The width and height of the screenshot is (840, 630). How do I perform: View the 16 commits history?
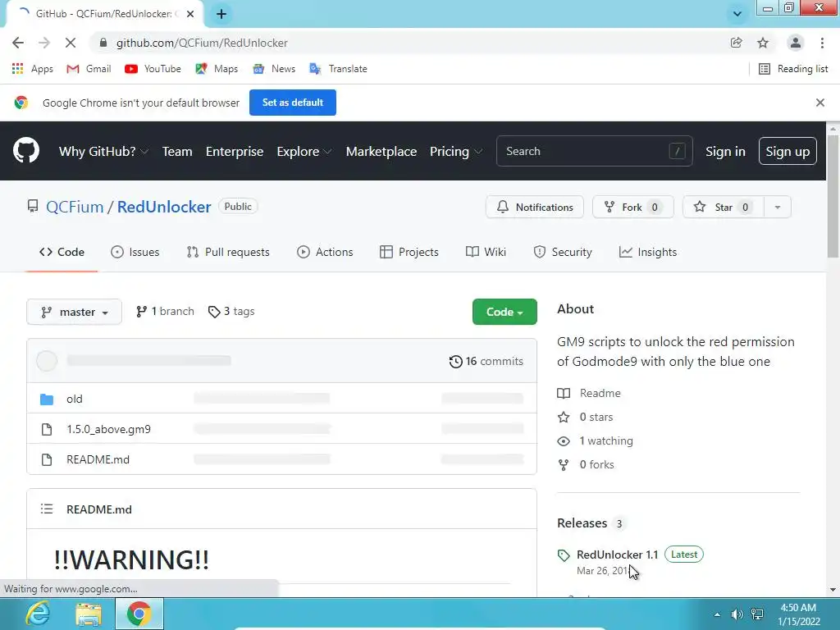tap(486, 361)
